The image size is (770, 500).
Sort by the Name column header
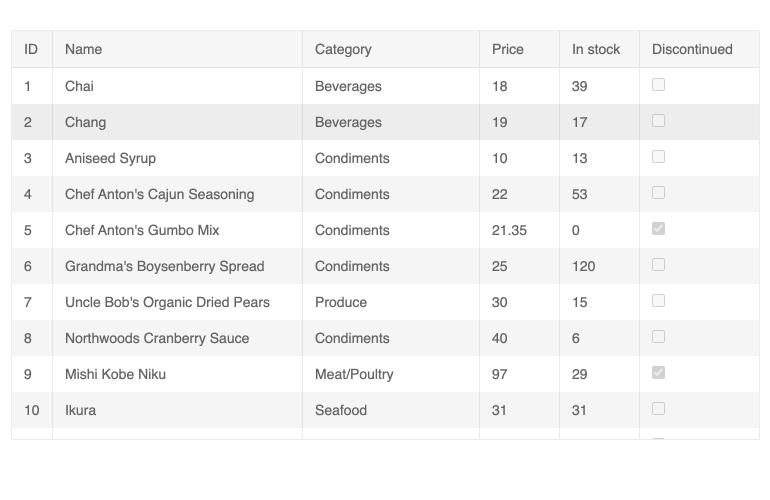(84, 49)
